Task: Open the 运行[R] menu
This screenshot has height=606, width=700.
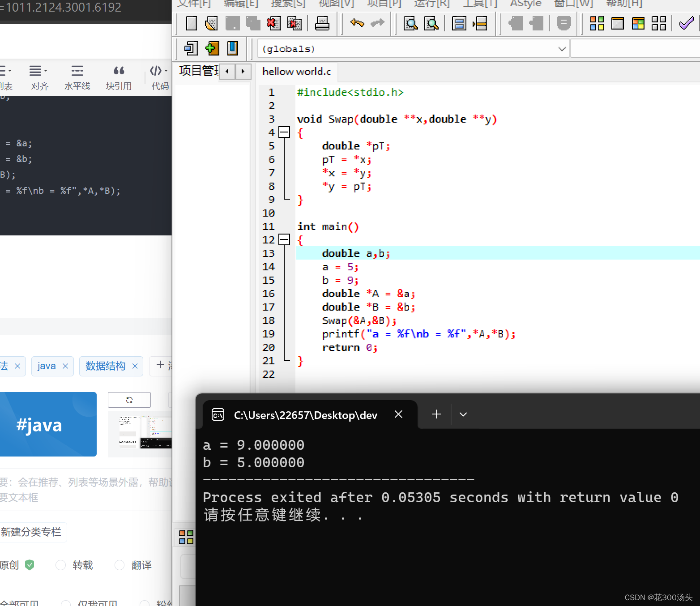Action: coord(431,4)
